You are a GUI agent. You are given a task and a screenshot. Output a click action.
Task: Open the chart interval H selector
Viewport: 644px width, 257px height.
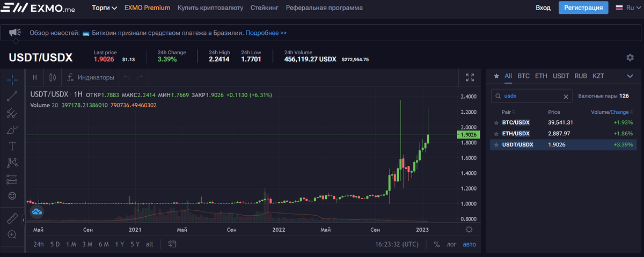[35, 77]
